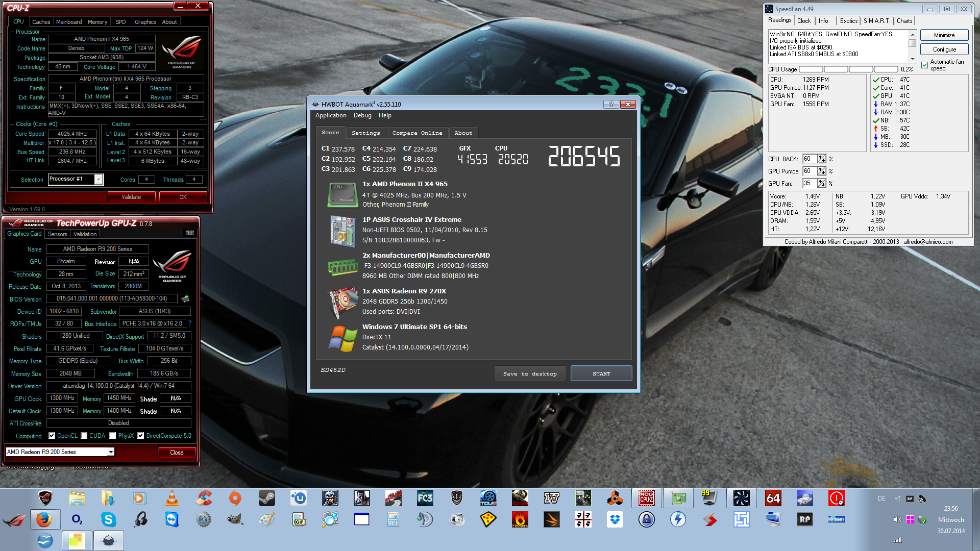Viewport: 980px width, 551px height.
Task: Click the GPU-Z screenshot camera icon
Action: click(x=190, y=233)
